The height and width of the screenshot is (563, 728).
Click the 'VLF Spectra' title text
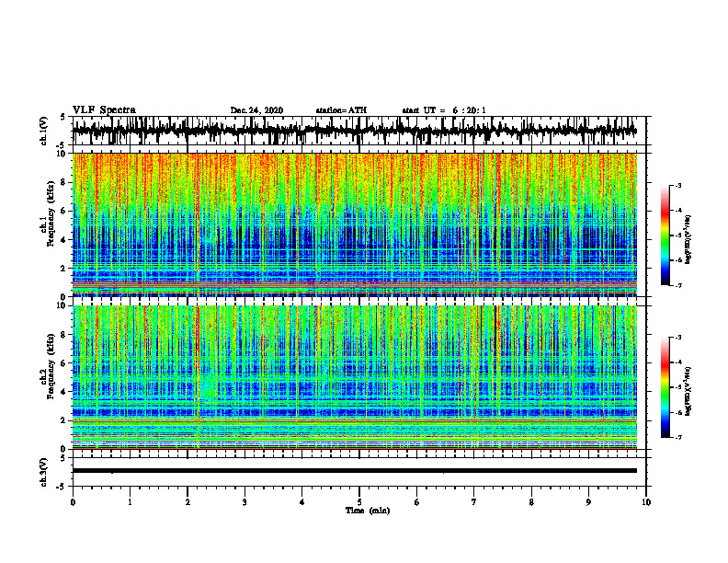click(x=104, y=110)
